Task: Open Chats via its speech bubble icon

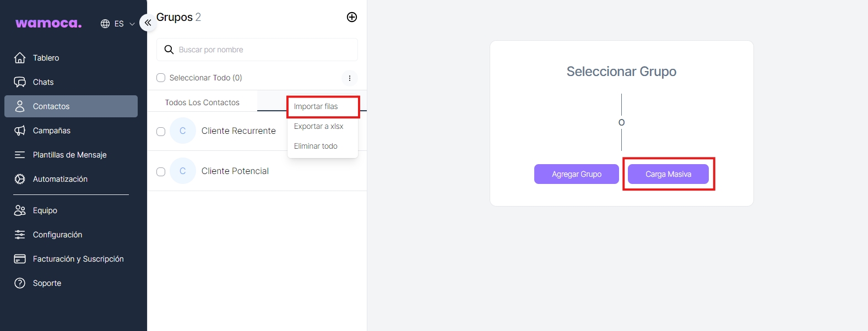Action: [20, 82]
